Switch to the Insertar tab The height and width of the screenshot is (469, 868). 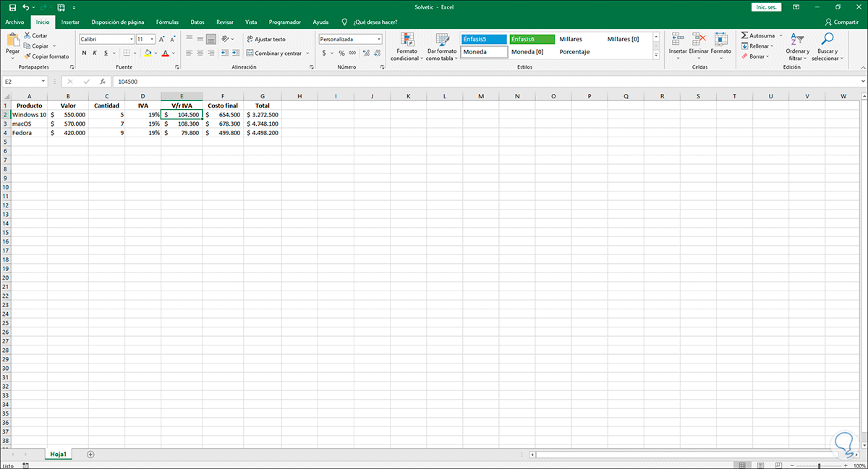[x=70, y=22]
